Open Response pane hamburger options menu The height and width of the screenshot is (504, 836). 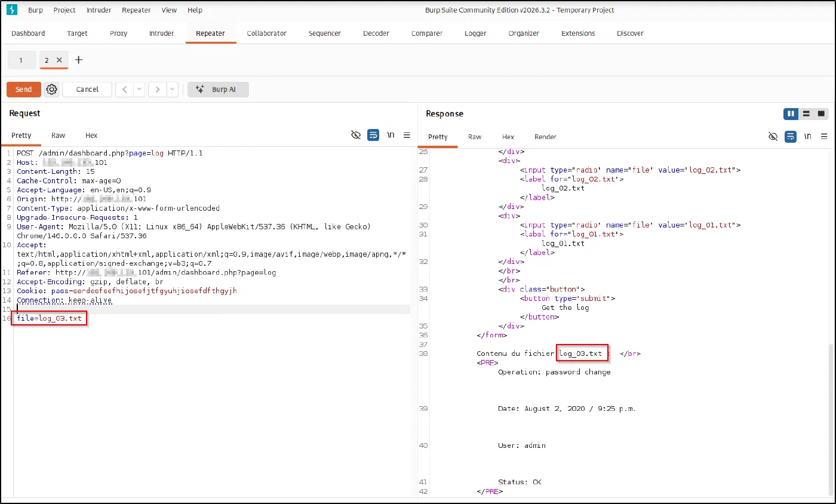(x=824, y=137)
